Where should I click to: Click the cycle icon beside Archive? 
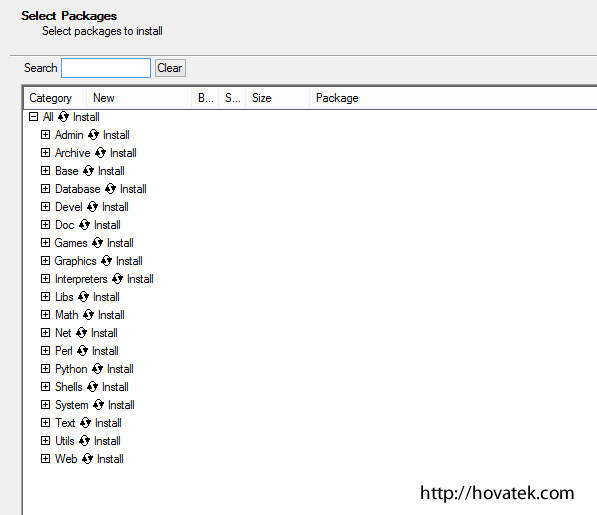[x=100, y=153]
